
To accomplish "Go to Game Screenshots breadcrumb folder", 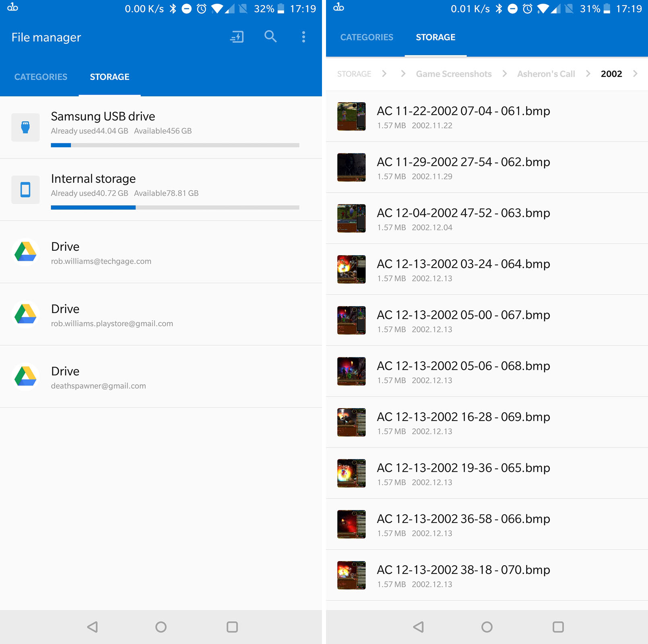I will coord(454,74).
